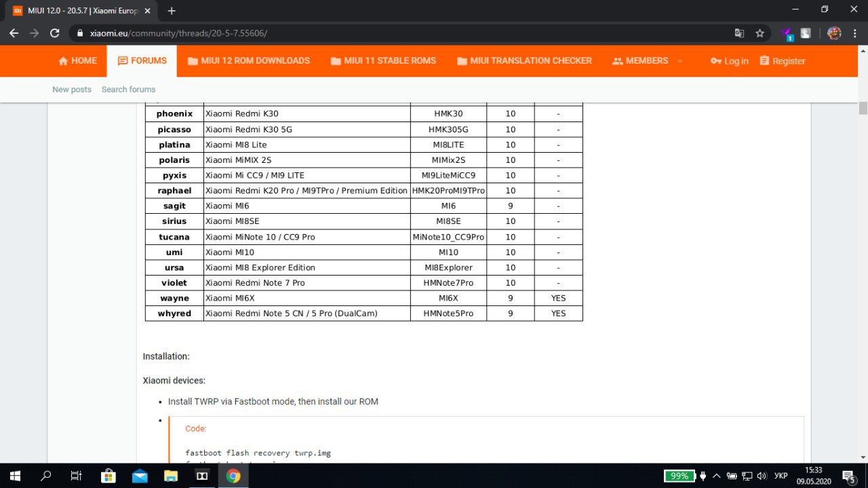The image size is (868, 488).
Task: Click HMNote7Pro cell
Action: click(x=448, y=282)
